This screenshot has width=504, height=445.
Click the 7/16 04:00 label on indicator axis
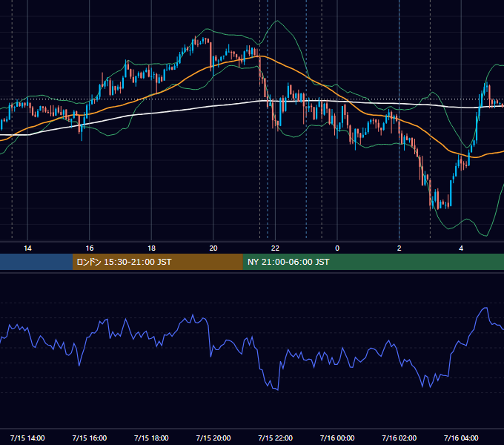pos(461,438)
